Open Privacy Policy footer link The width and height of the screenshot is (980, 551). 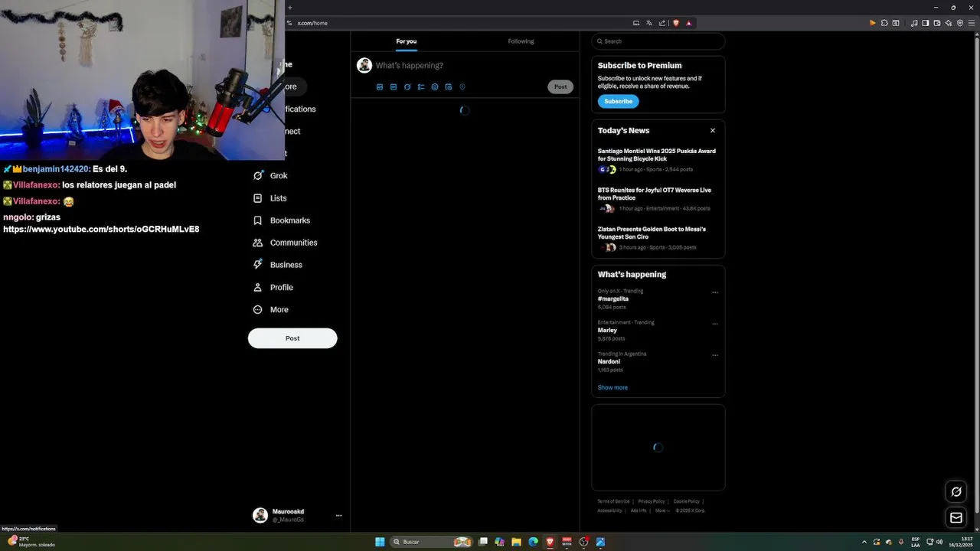652,501
